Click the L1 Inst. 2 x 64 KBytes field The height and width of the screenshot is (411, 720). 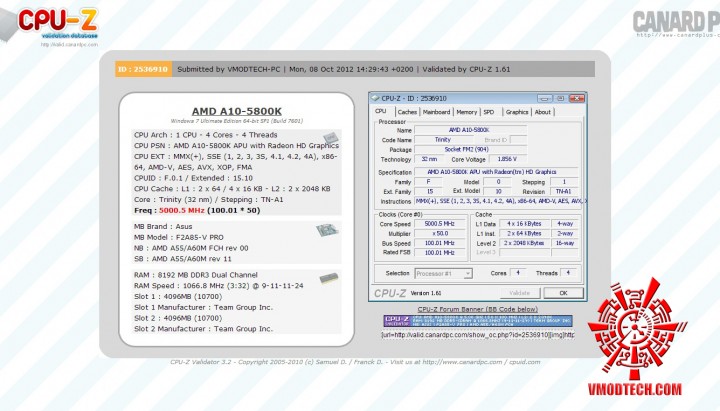click(x=524, y=233)
